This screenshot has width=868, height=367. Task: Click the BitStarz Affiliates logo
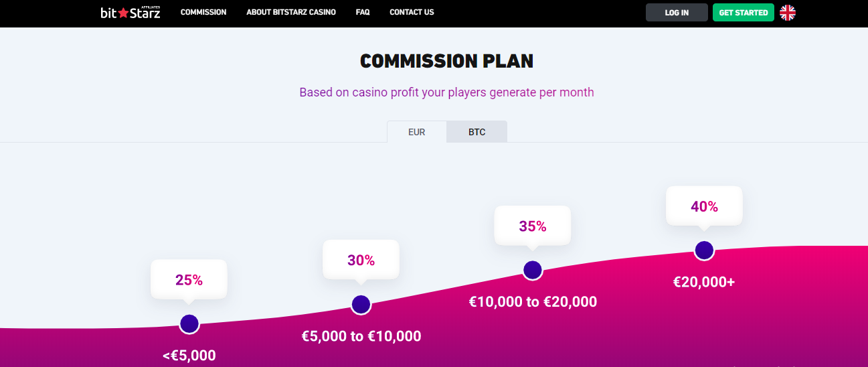pyautogui.click(x=131, y=12)
